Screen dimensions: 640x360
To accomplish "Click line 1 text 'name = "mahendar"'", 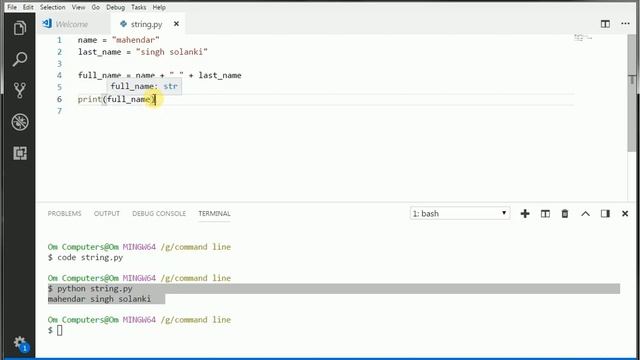I will [119, 40].
